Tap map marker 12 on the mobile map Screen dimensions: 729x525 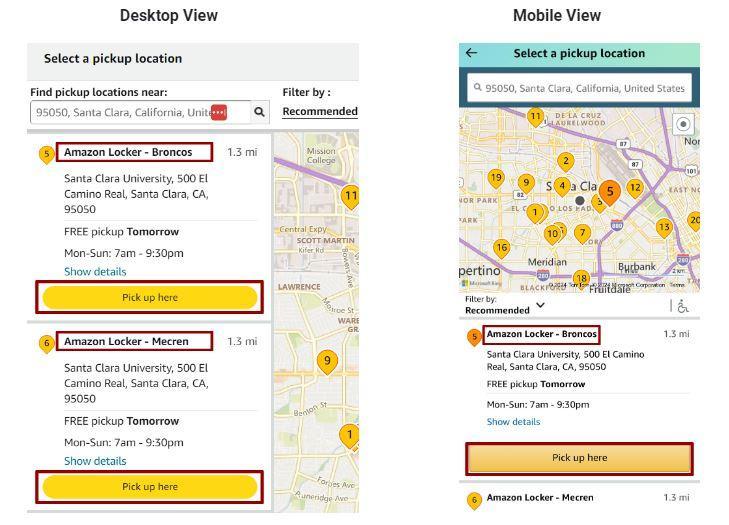[634, 187]
